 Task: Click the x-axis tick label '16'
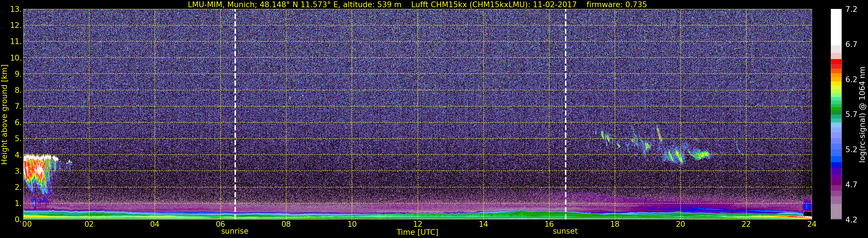(x=549, y=224)
